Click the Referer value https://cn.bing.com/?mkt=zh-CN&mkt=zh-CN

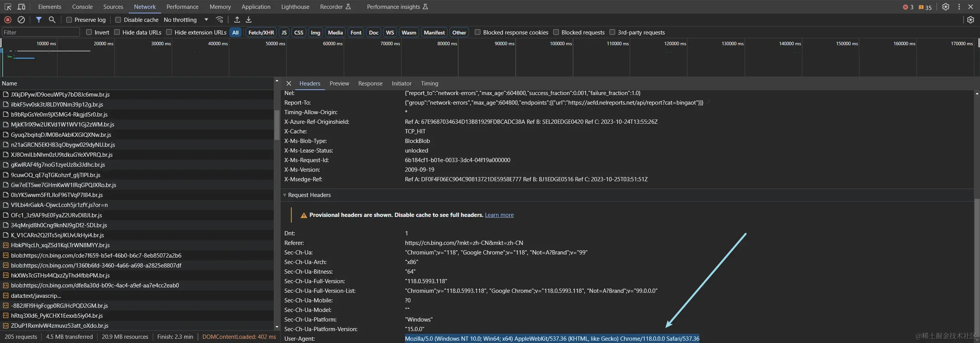(x=464, y=243)
